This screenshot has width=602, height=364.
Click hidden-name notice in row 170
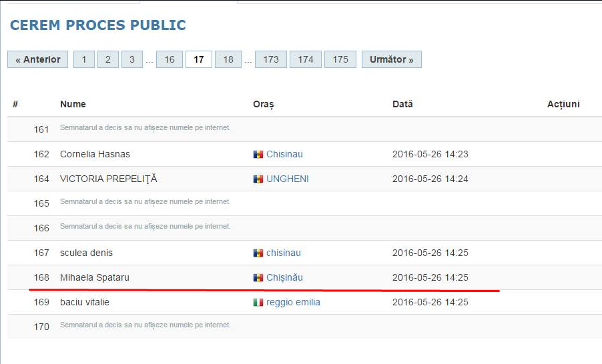[145, 325]
